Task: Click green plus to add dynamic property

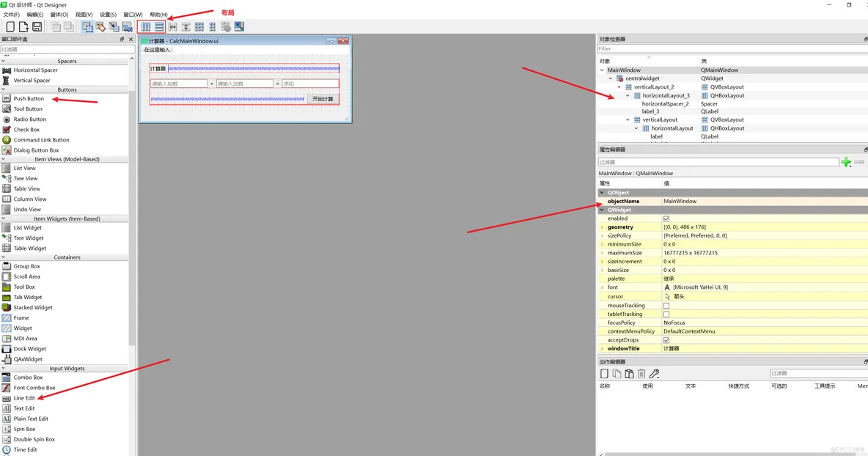Action: [846, 162]
